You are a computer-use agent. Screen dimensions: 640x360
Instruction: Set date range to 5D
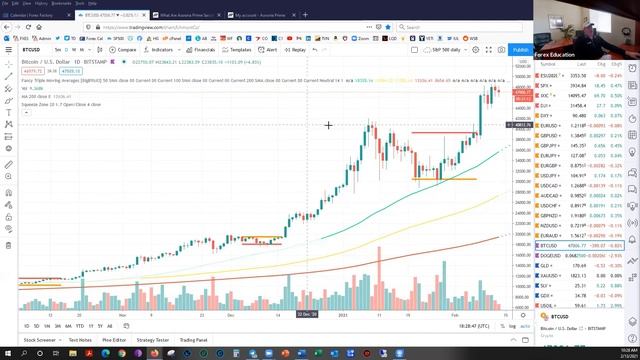point(36,326)
